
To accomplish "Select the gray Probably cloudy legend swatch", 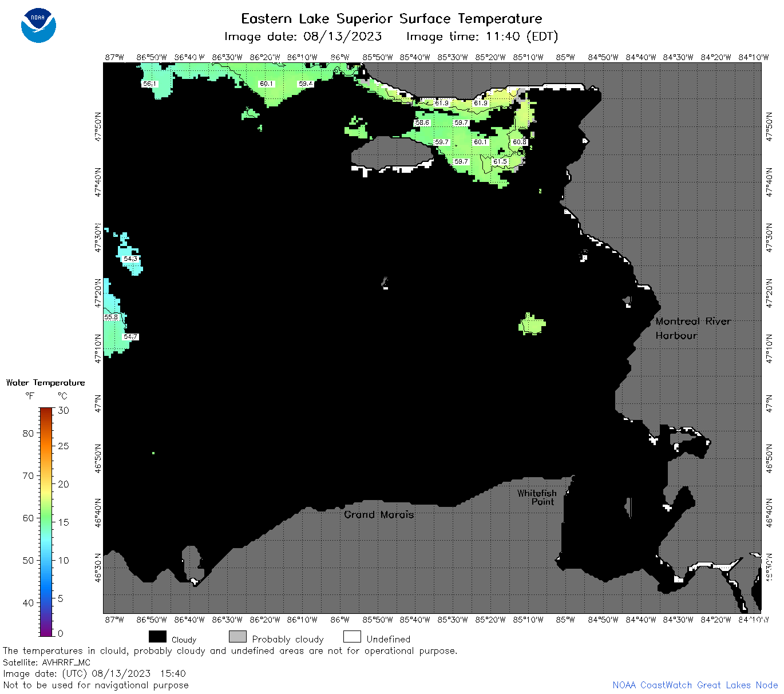I will [x=237, y=637].
